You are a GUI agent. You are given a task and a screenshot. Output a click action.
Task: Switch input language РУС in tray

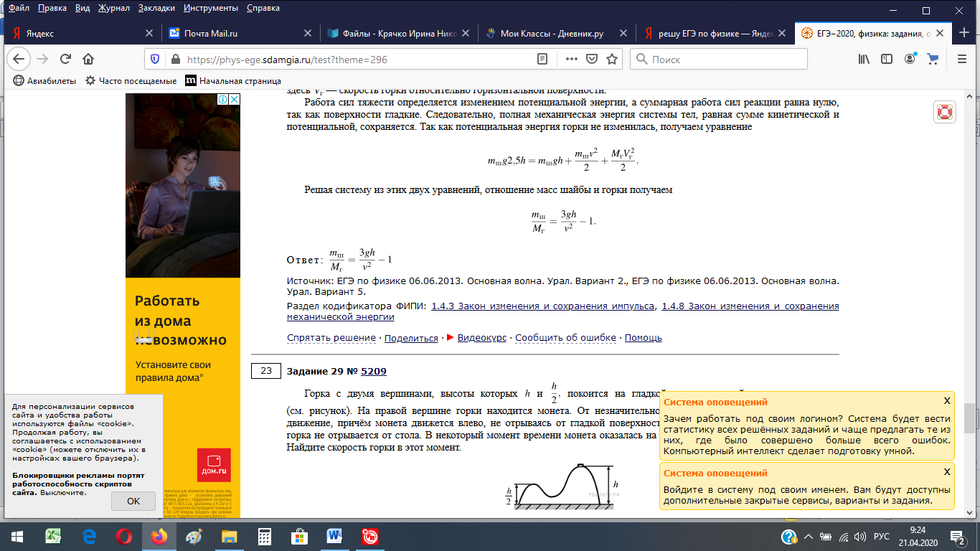click(881, 536)
